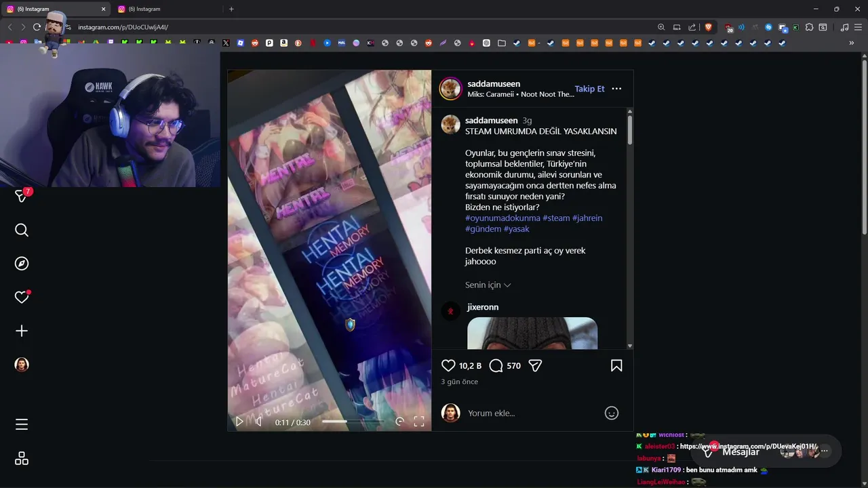Expand the Senin için comments dropdown
Viewport: 868px width, 488px height.
[488, 285]
